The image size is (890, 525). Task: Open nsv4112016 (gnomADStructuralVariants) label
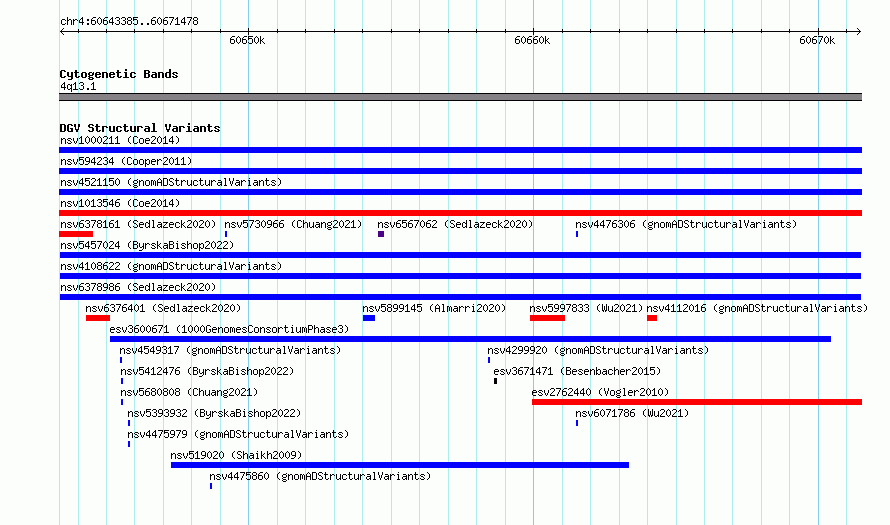point(757,308)
